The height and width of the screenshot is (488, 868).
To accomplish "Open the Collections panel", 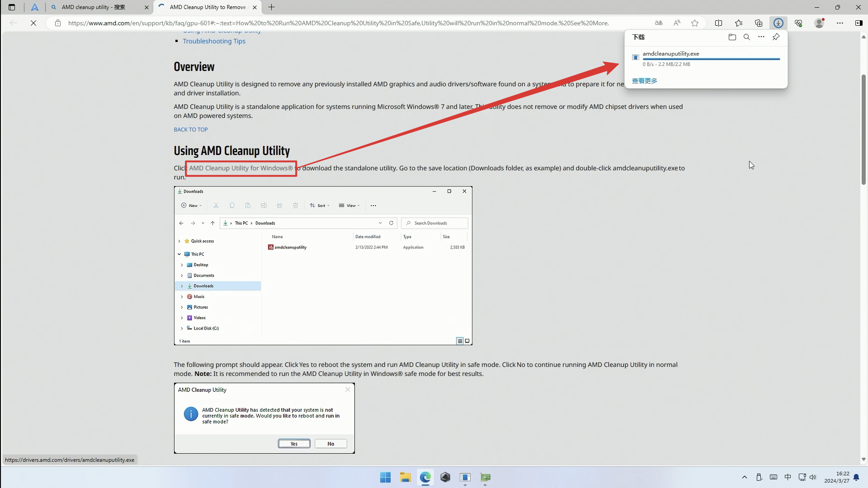I will (758, 23).
